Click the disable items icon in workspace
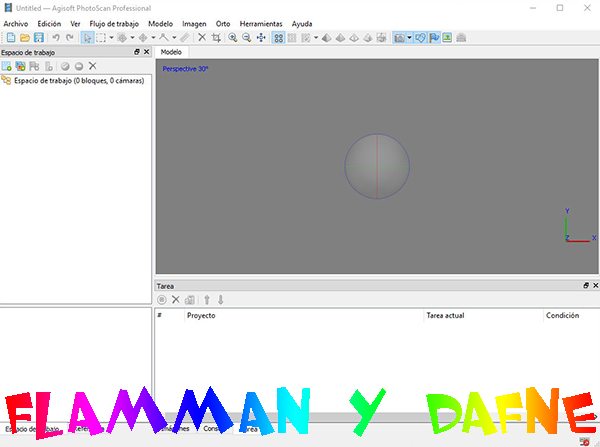The image size is (600, 447). pyautogui.click(x=79, y=66)
